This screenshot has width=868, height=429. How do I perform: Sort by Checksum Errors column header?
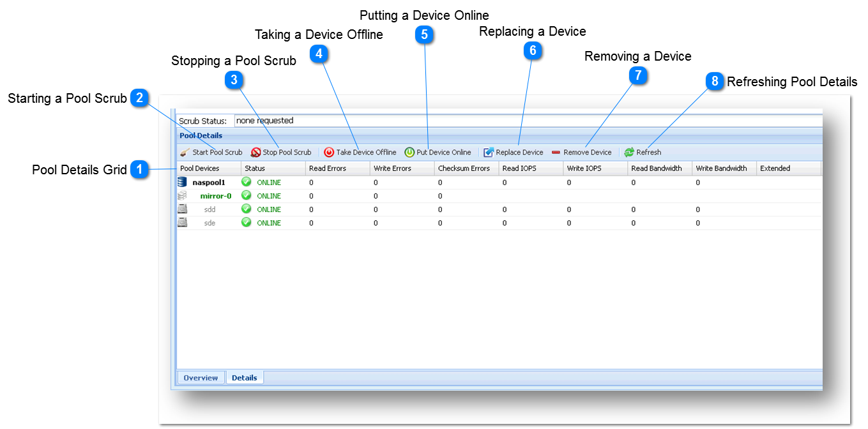coord(467,169)
